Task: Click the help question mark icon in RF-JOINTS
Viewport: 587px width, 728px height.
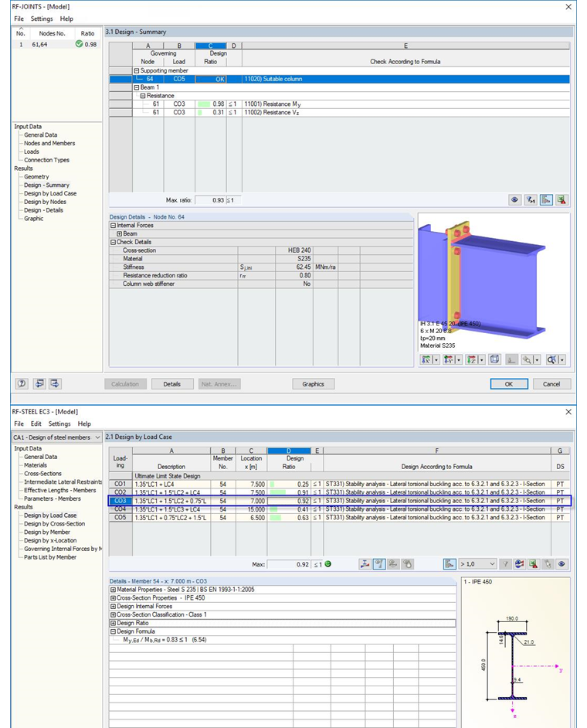Action: (x=22, y=383)
